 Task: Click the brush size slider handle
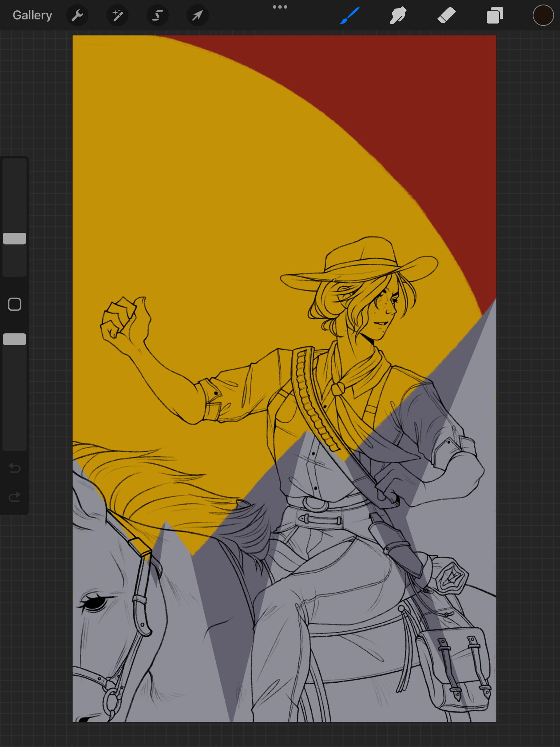click(15, 239)
